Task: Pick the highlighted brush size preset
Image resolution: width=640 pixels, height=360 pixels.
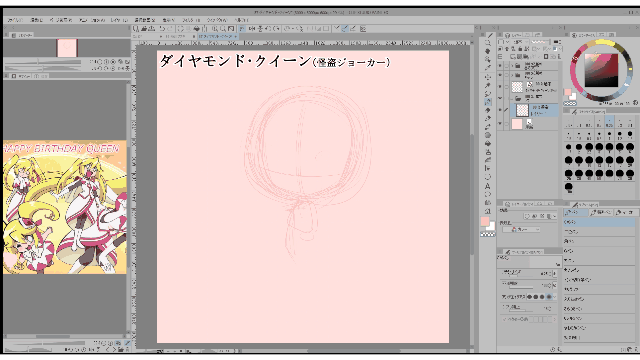Action: click(609, 122)
